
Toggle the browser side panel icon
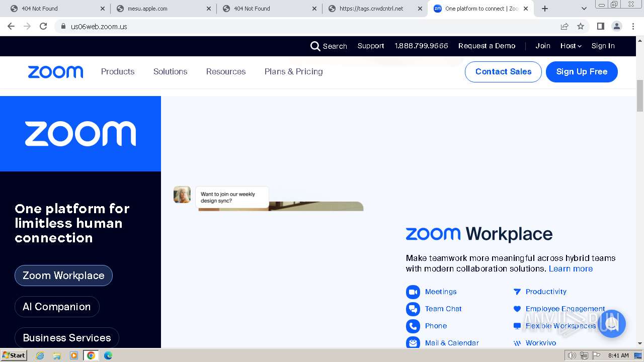tap(600, 26)
